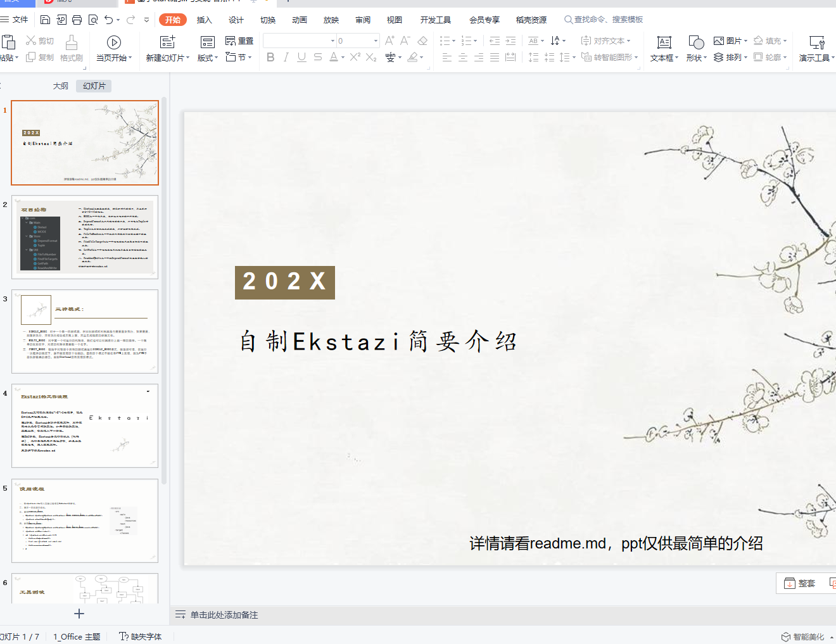Click Convert to SmartArt (转智能图形)
Viewport: 836px width, 644px height.
coord(609,57)
